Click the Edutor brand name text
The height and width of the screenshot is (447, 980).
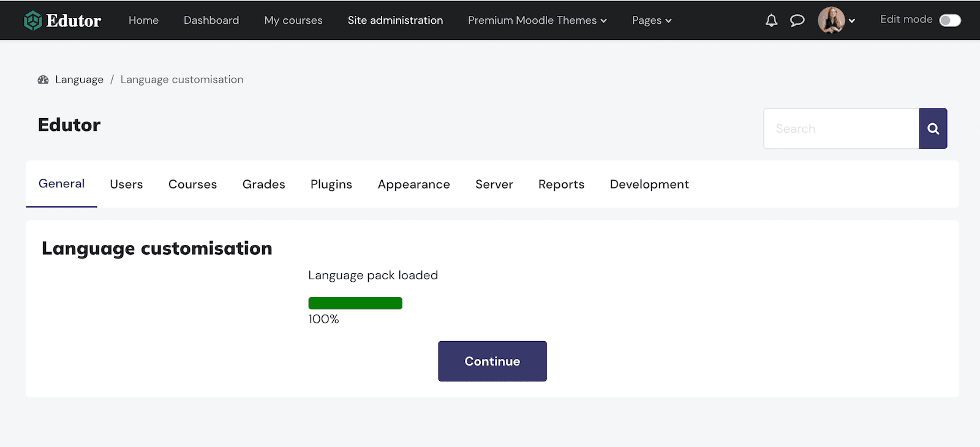[73, 21]
